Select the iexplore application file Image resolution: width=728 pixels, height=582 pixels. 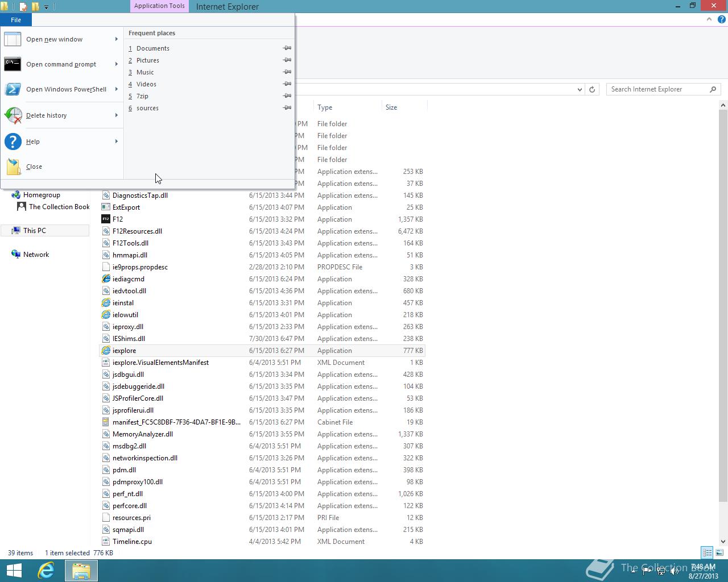click(262, 351)
